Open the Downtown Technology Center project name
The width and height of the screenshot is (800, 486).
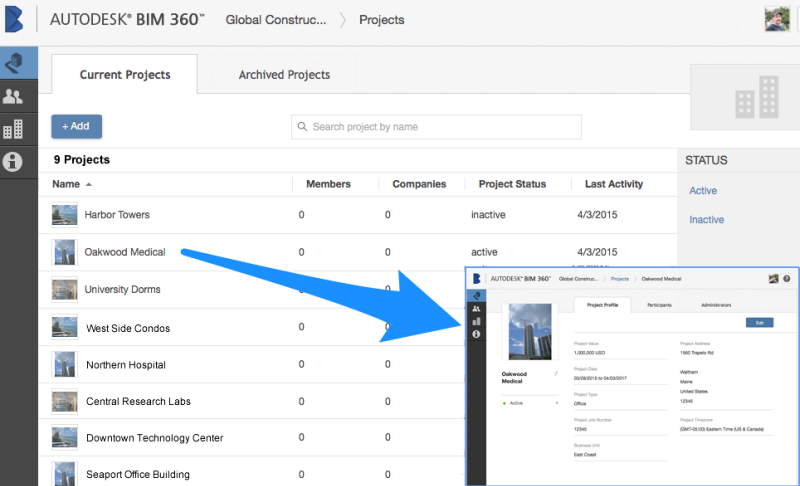(155, 438)
